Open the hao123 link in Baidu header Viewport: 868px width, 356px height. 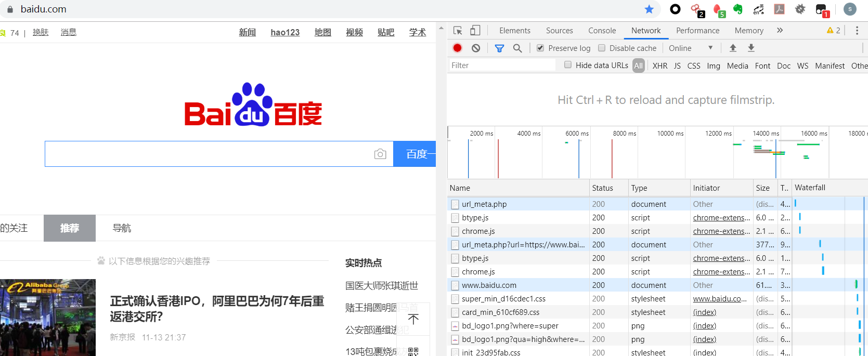click(285, 32)
